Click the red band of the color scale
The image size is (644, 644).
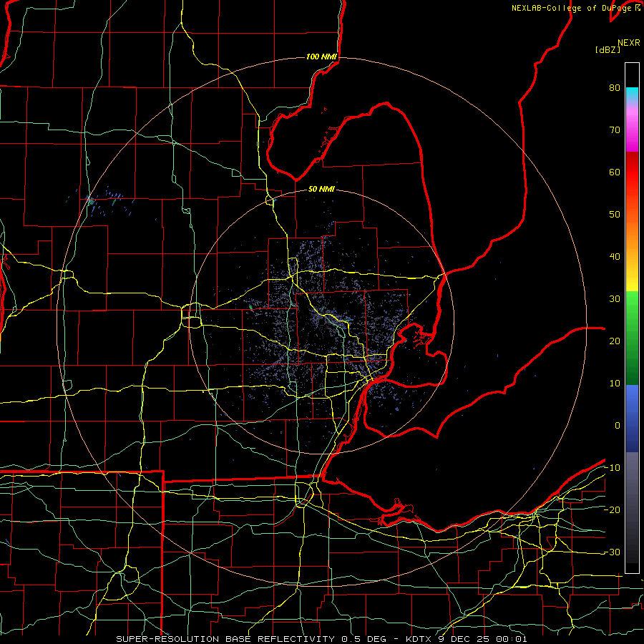[x=632, y=177]
